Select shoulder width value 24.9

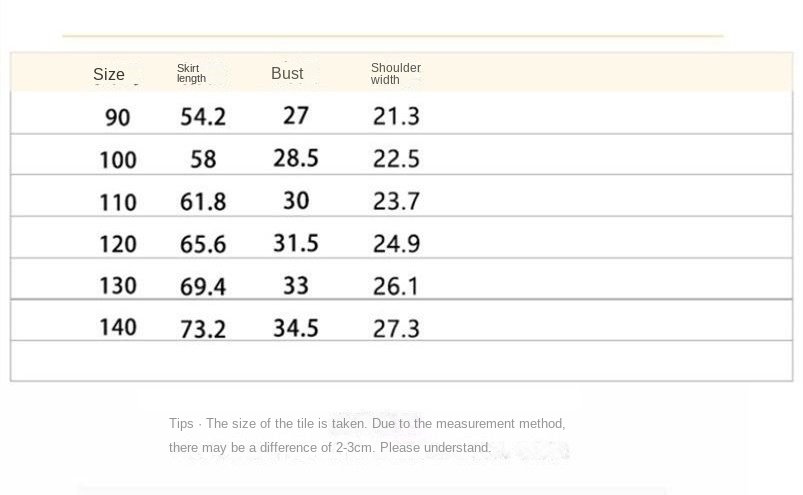(396, 243)
